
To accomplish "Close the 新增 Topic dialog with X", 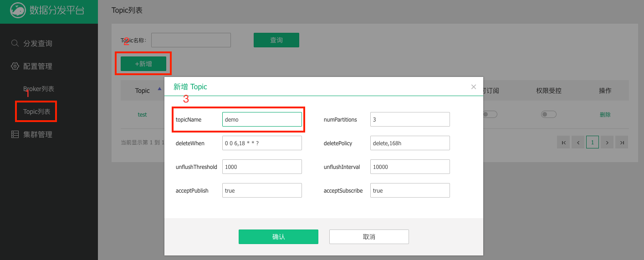I will point(474,87).
